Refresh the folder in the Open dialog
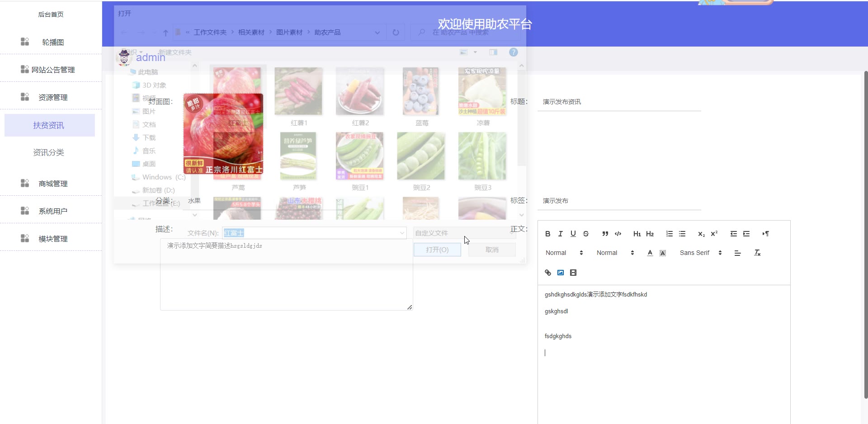 click(x=396, y=33)
